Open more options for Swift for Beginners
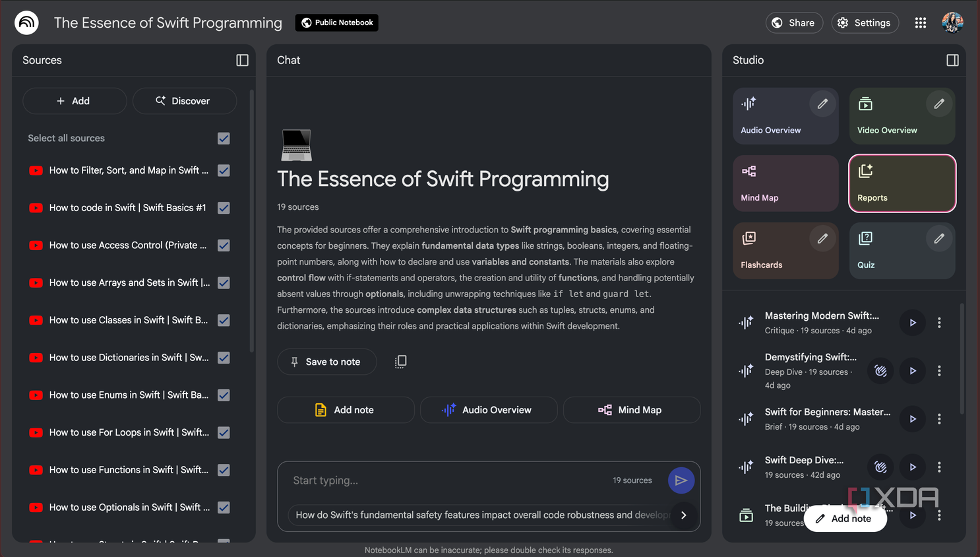Viewport: 980px width, 557px height. (939, 419)
